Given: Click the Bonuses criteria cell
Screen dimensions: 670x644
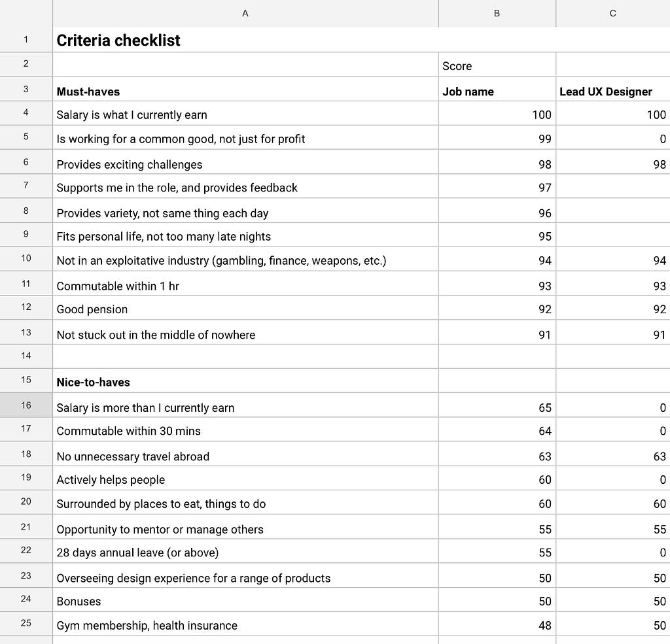Looking at the screenshot, I should [245, 600].
